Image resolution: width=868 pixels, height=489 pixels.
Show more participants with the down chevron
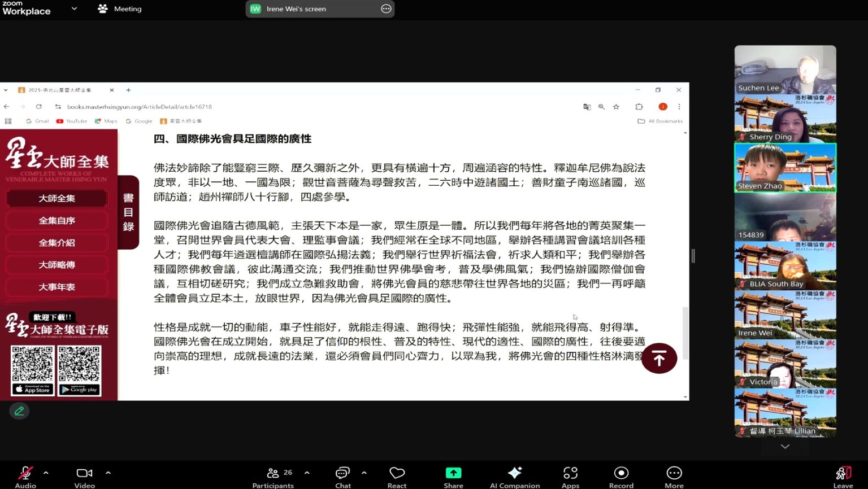pyautogui.click(x=785, y=446)
